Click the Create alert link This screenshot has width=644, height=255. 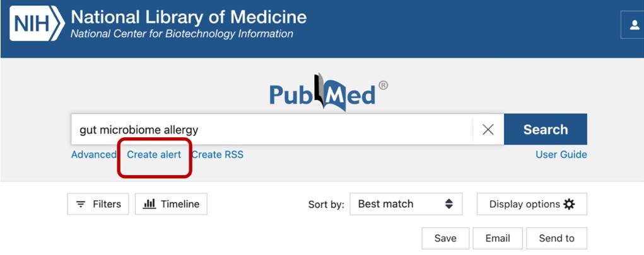(154, 154)
